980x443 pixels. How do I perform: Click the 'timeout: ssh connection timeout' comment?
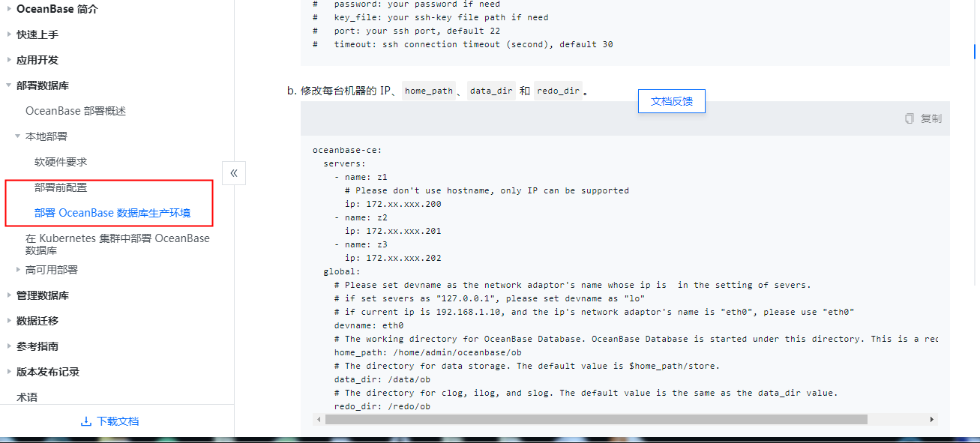(x=463, y=44)
